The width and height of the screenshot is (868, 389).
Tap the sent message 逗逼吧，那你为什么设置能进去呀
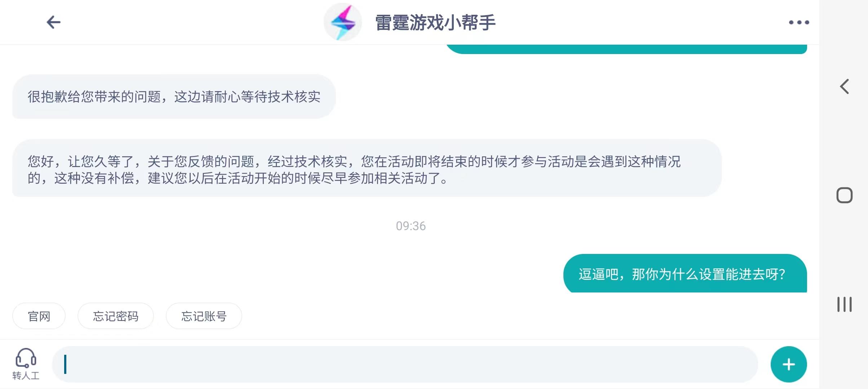[x=685, y=274]
